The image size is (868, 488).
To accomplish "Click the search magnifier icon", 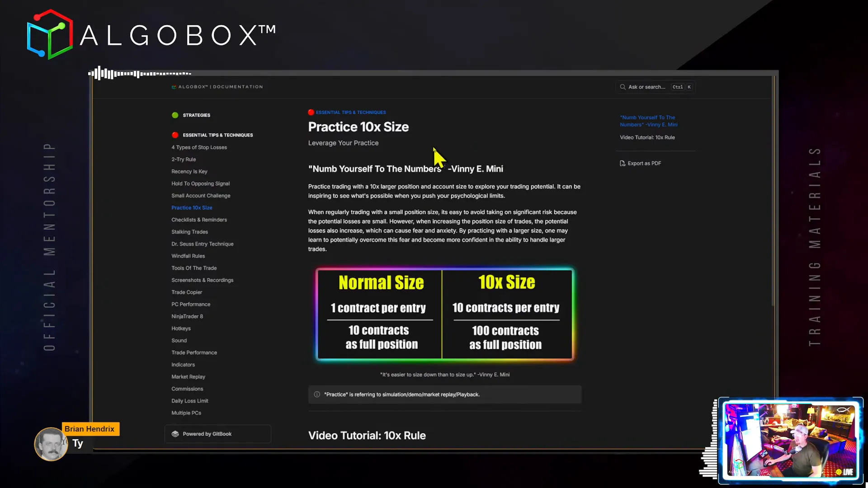I will (x=623, y=87).
